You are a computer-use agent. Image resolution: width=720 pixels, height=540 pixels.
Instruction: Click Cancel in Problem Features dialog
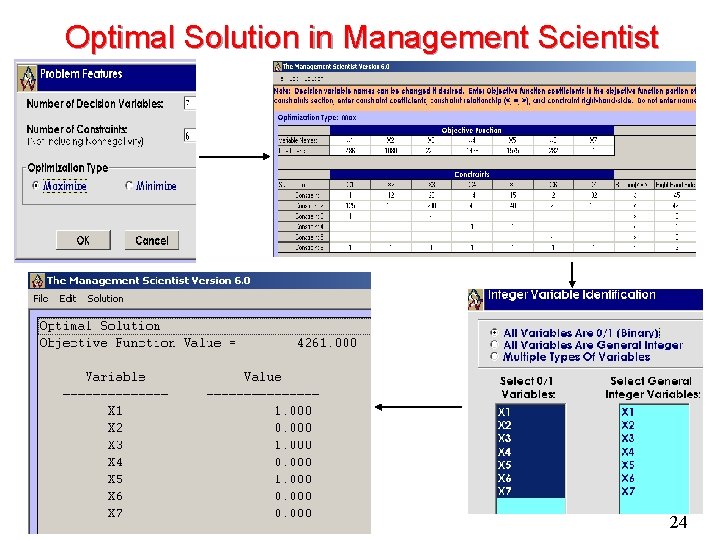click(x=152, y=240)
